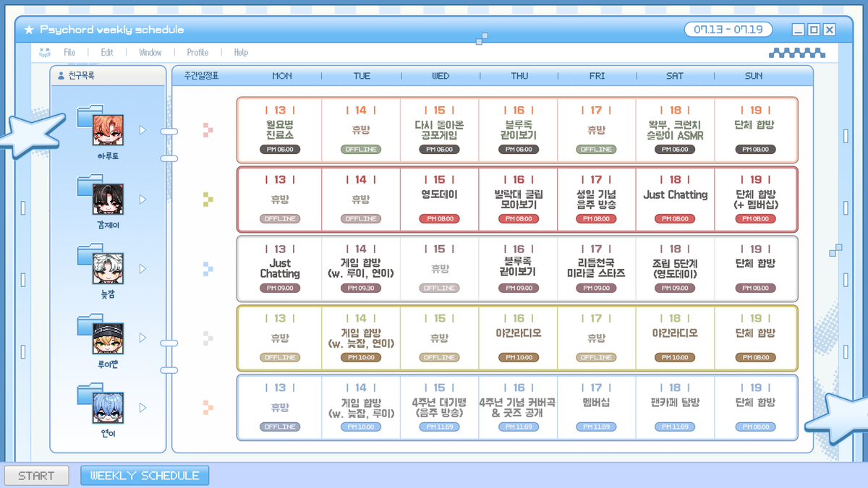Open the 김제이 folder avatar
Image resolution: width=868 pixels, height=488 pixels.
click(108, 200)
